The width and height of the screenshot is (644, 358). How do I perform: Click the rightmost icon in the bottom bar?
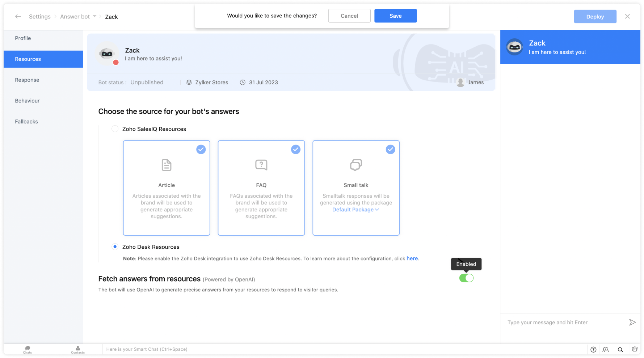click(x=635, y=349)
